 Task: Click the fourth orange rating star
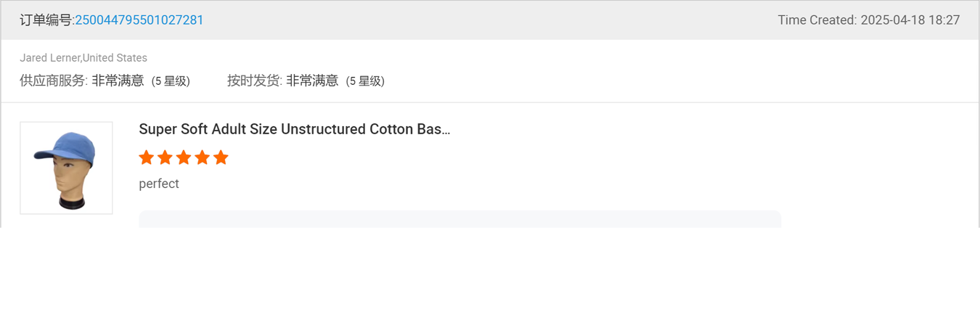(x=203, y=157)
